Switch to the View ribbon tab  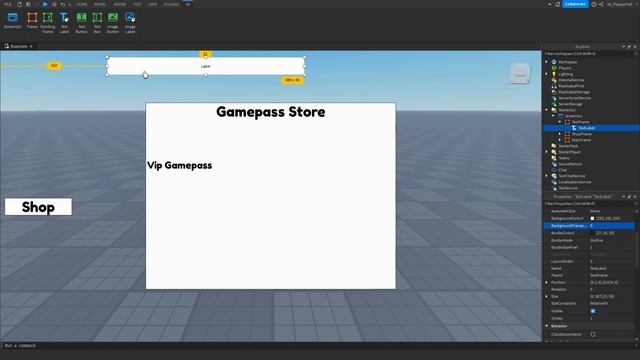[153, 4]
